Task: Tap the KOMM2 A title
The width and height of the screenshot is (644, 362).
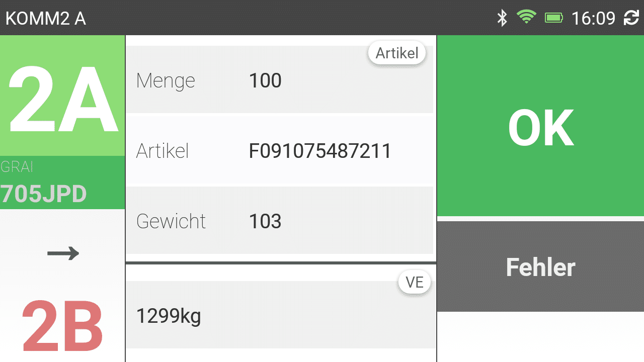Action: click(x=46, y=18)
